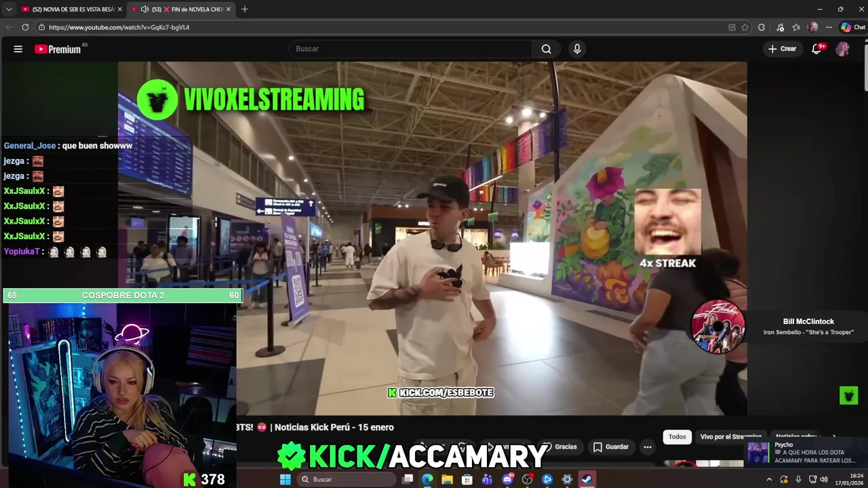Viewport: 868px width, 488px height.
Task: Click the kick.com/esbebote overlay link
Action: click(x=440, y=392)
